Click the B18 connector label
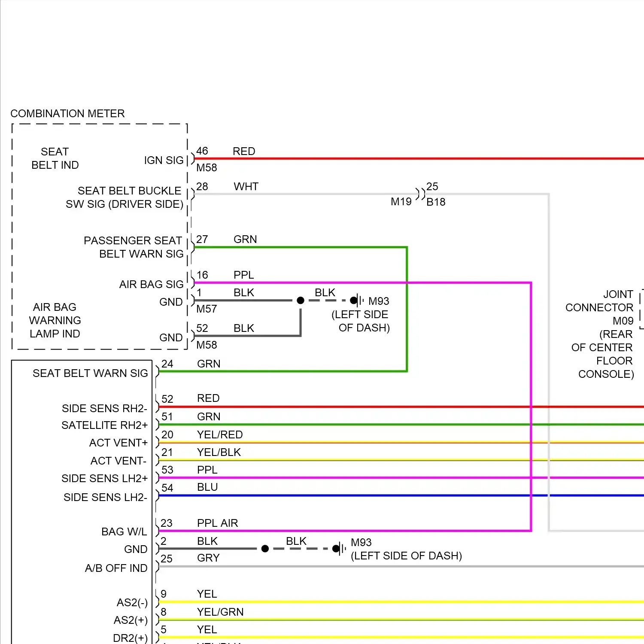644x644 pixels. coord(436,202)
